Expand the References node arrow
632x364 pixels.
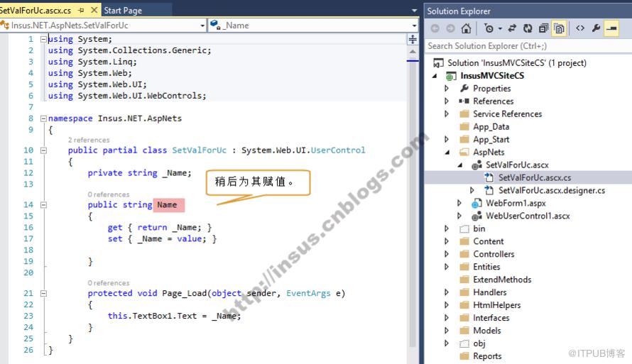pyautogui.click(x=446, y=101)
